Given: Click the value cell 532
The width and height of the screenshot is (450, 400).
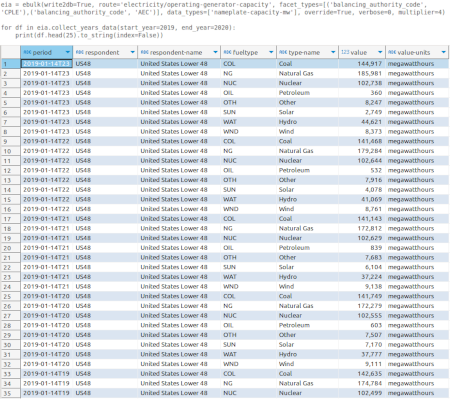Looking at the screenshot, I should [x=362, y=170].
